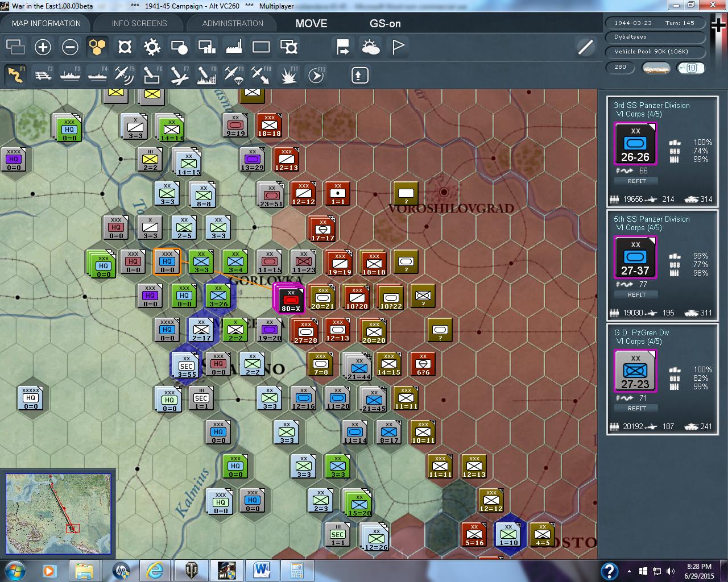The height and width of the screenshot is (582, 728).
Task: Click the diagonal slash icon
Action: [x=585, y=47]
